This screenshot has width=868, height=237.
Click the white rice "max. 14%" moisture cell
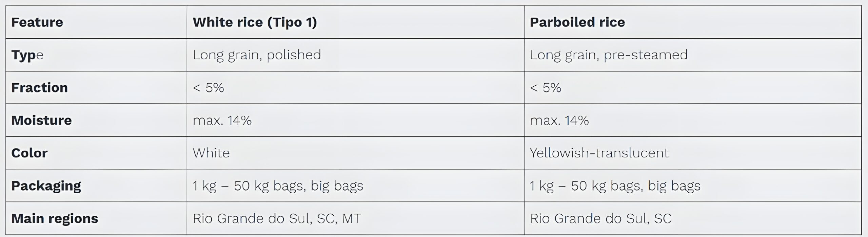coord(222,120)
